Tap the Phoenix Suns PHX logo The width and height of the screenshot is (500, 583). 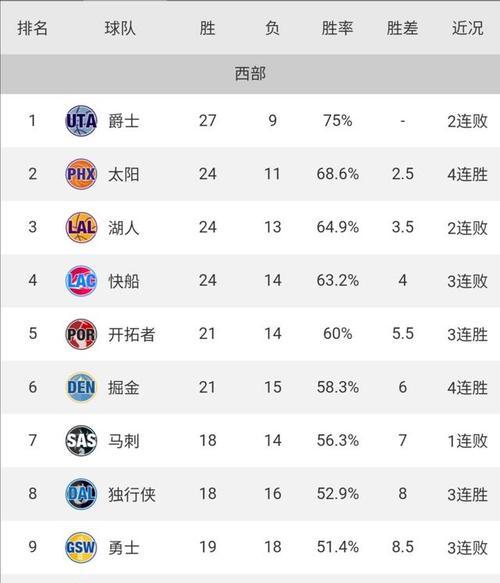tap(81, 174)
